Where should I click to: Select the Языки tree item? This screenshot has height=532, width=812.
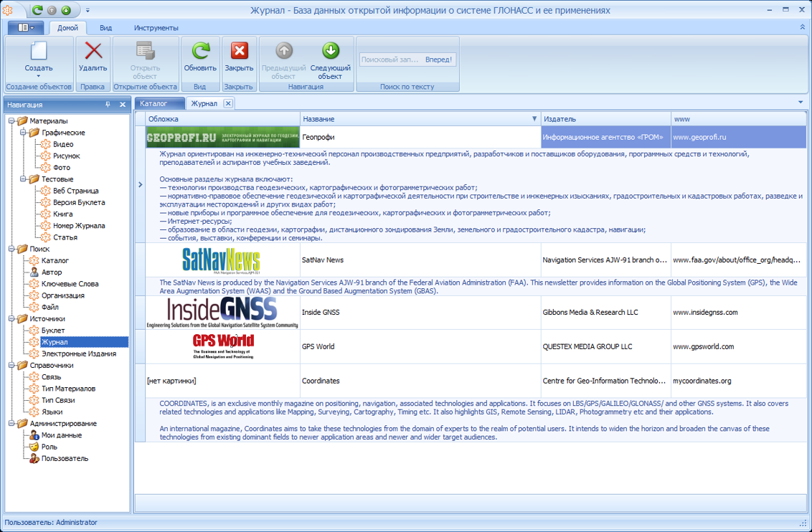pos(52,412)
